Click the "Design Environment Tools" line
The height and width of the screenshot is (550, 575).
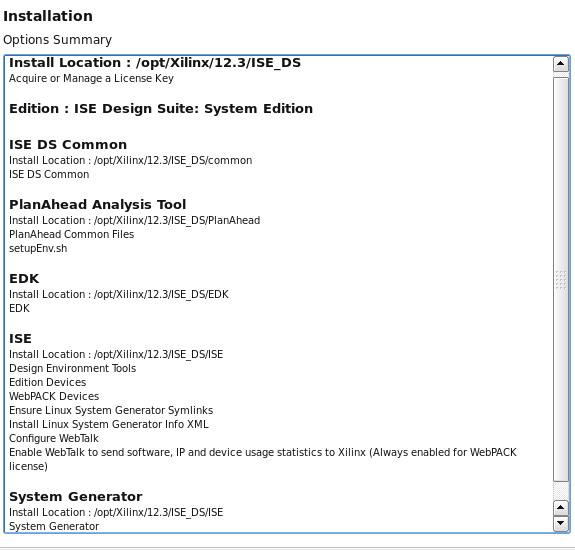tap(73, 368)
